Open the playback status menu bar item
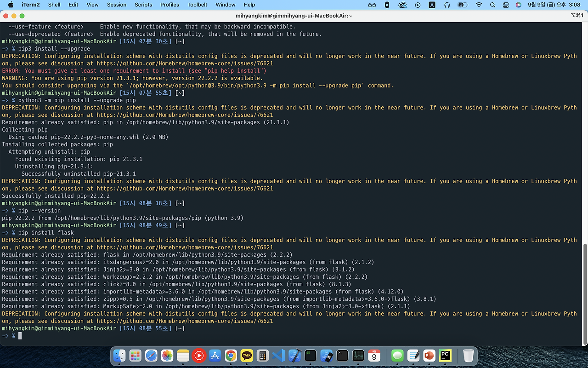Image resolution: width=588 pixels, height=368 pixels. tap(417, 5)
